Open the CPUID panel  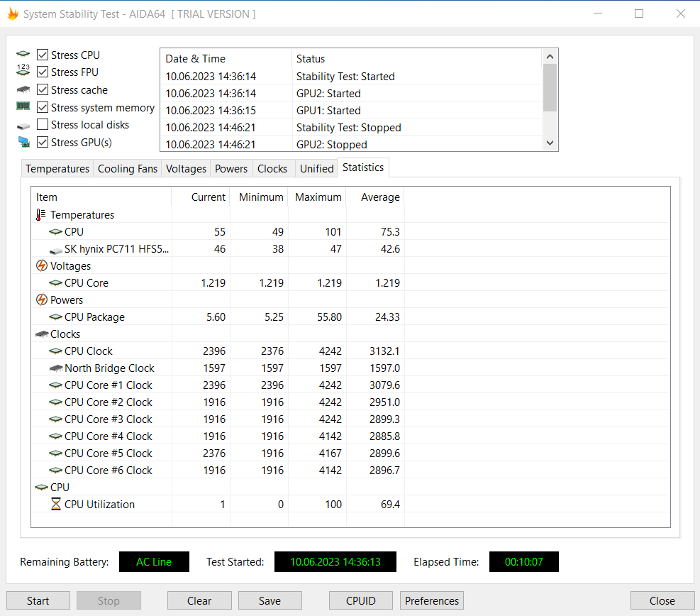point(361,601)
